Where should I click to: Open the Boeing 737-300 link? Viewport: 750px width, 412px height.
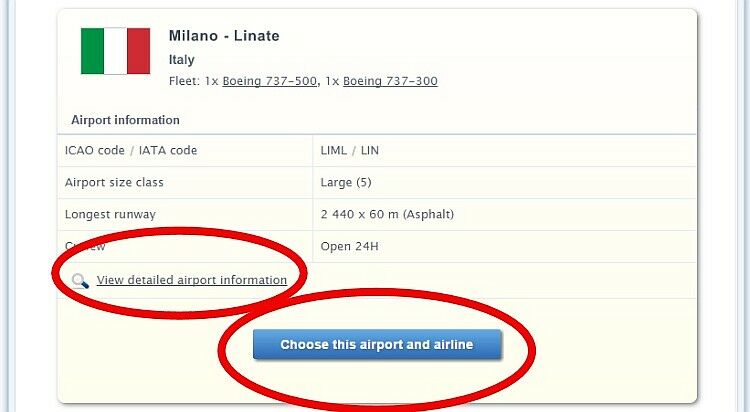[x=390, y=82]
